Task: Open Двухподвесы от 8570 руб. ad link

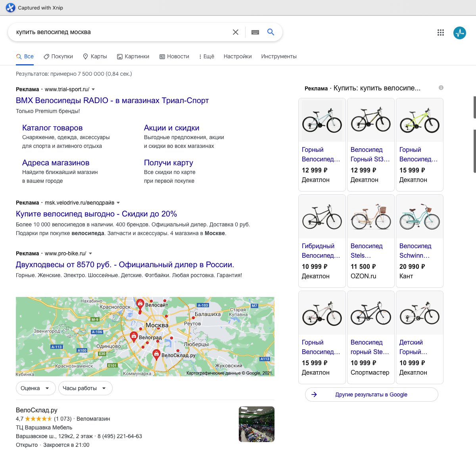Action: pos(125,264)
